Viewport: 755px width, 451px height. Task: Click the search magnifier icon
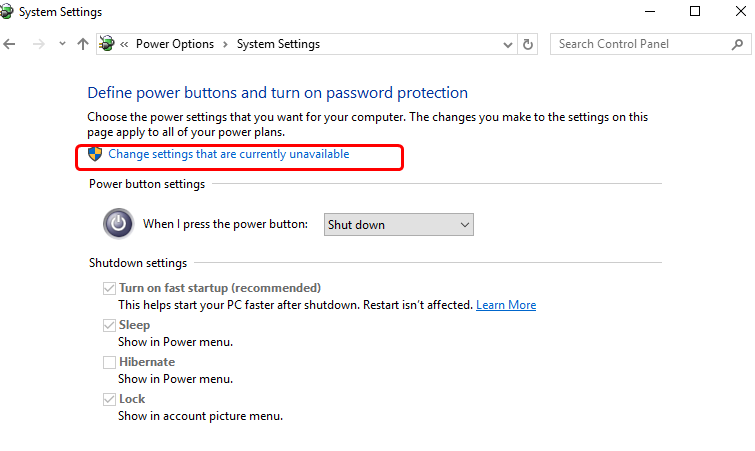click(x=737, y=44)
